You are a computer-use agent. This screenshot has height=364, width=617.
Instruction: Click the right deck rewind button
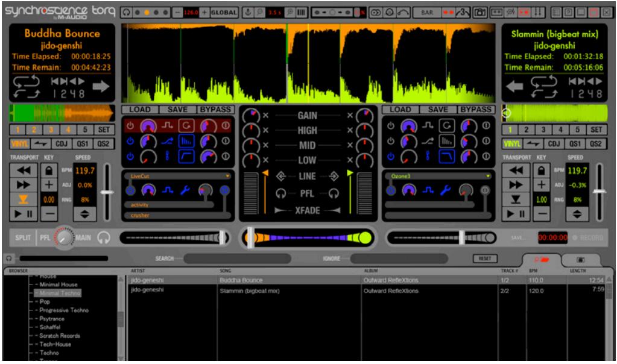516,170
